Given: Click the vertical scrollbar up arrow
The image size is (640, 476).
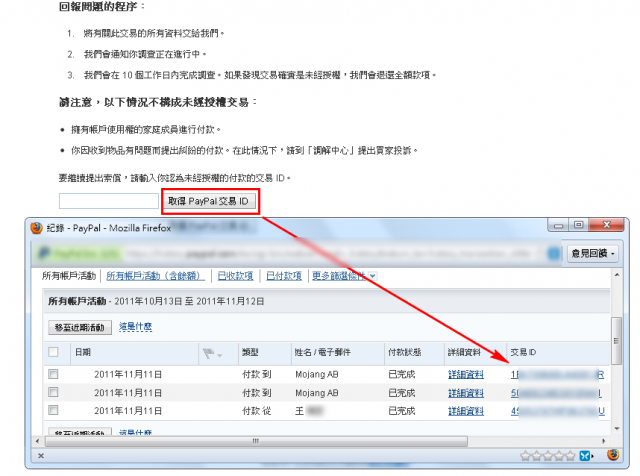Looking at the screenshot, I should coord(617,275).
